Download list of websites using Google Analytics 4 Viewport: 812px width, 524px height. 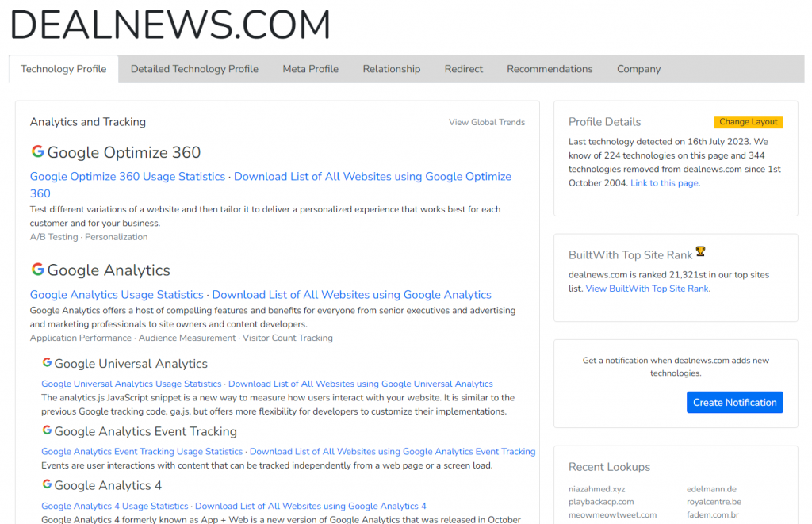tap(311, 506)
